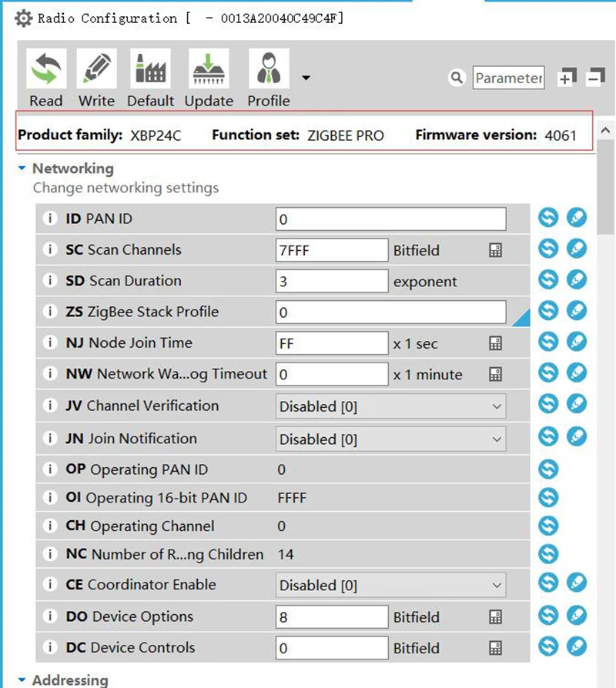This screenshot has width=616, height=688.
Task: Click the SD Scan Duration value field
Action: coord(332,281)
